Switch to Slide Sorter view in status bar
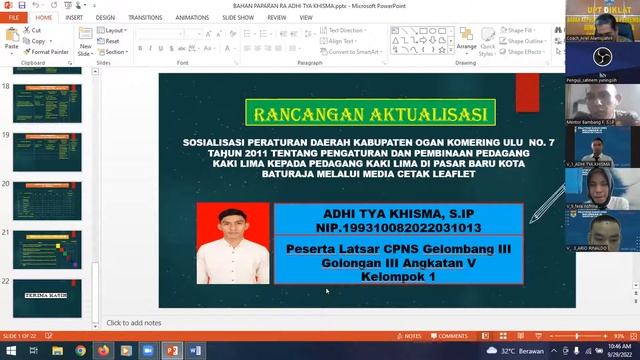 (x=503, y=336)
